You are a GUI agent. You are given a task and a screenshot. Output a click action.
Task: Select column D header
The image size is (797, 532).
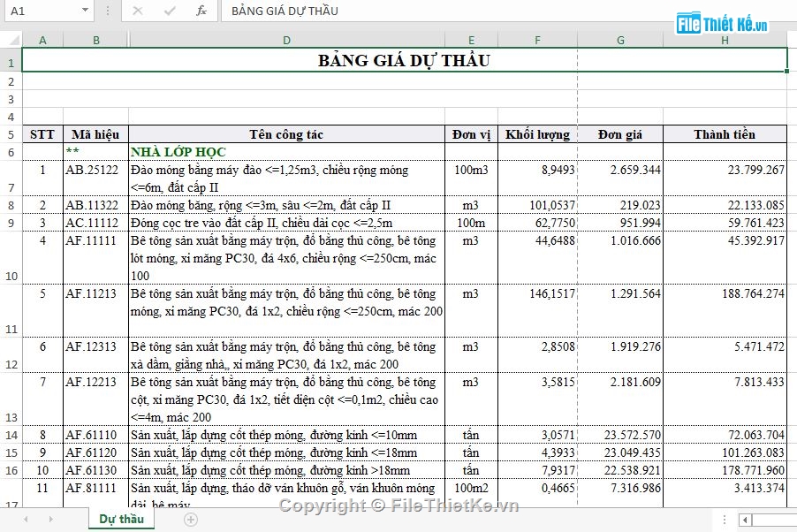coord(286,40)
